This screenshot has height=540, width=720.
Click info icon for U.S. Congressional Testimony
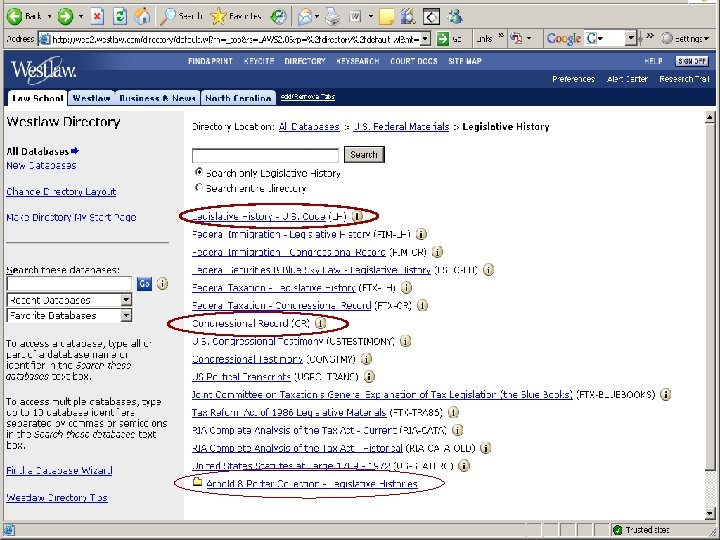[x=405, y=341]
